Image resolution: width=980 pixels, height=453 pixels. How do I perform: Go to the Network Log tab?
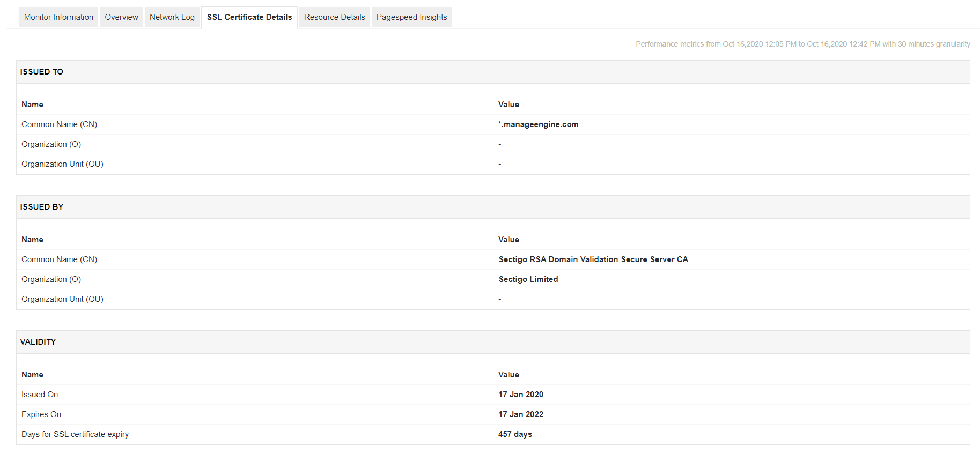[x=172, y=17]
